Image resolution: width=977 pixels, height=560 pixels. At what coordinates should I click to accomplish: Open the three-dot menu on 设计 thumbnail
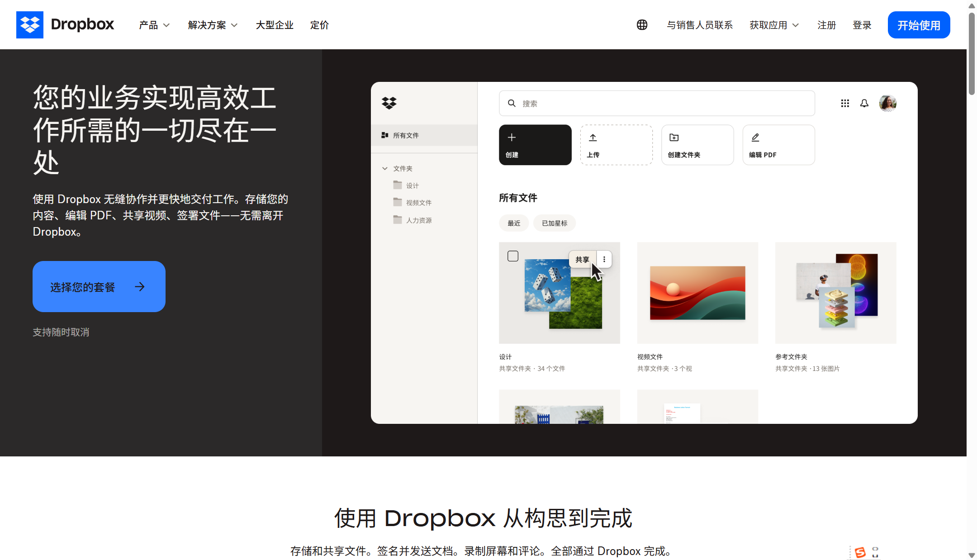[x=604, y=259]
